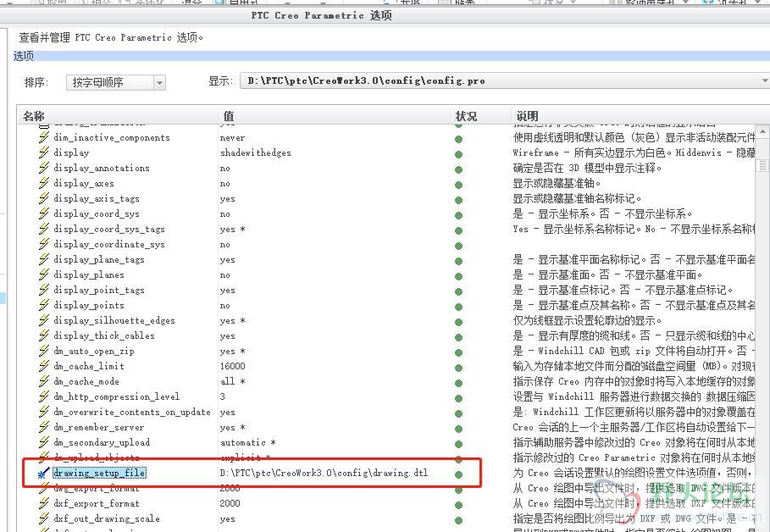
Task: Select the display_axes option name
Action: click(x=84, y=183)
